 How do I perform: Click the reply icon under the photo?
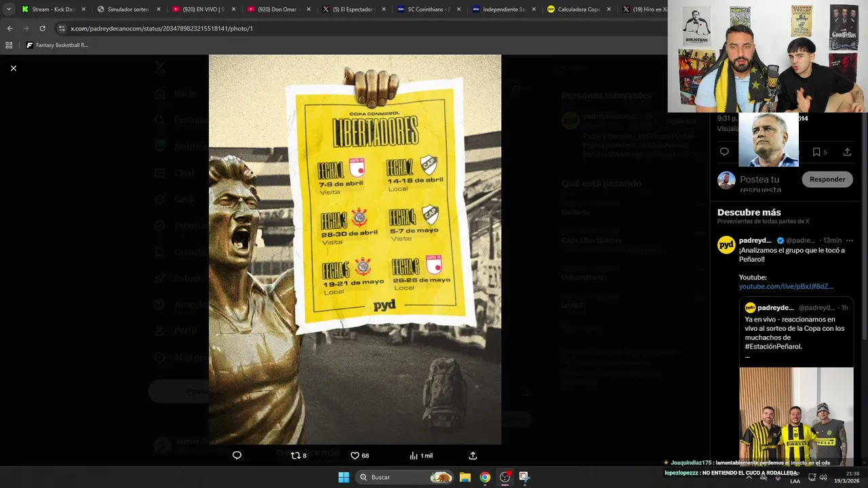pyautogui.click(x=237, y=455)
